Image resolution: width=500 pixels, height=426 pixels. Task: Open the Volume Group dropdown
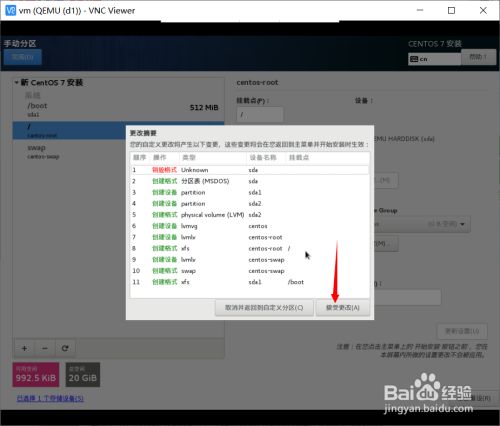coord(422,224)
